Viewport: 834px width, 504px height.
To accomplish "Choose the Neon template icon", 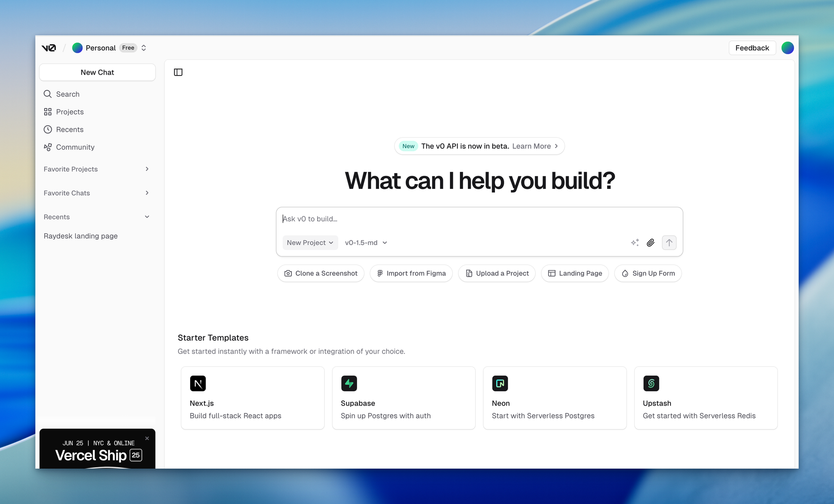I will 500,383.
